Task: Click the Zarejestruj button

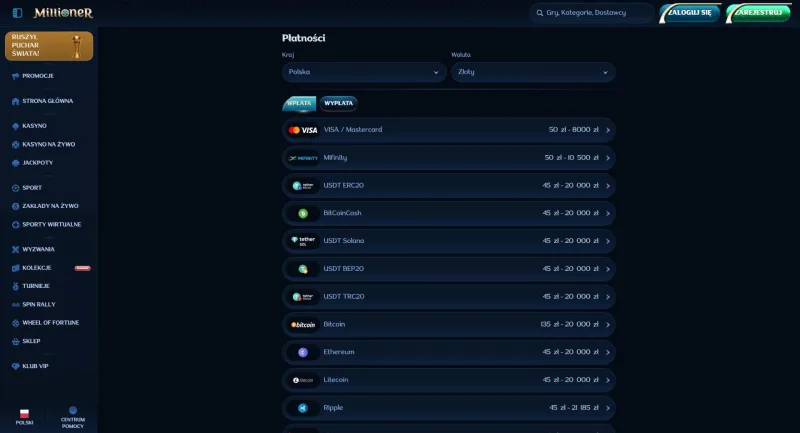Action: (758, 13)
